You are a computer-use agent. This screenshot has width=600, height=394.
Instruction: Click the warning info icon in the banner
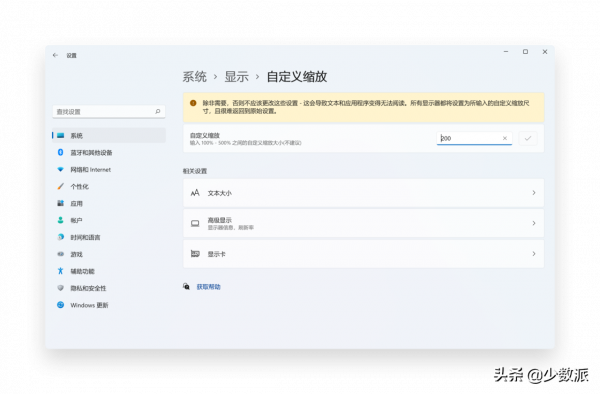(193, 103)
